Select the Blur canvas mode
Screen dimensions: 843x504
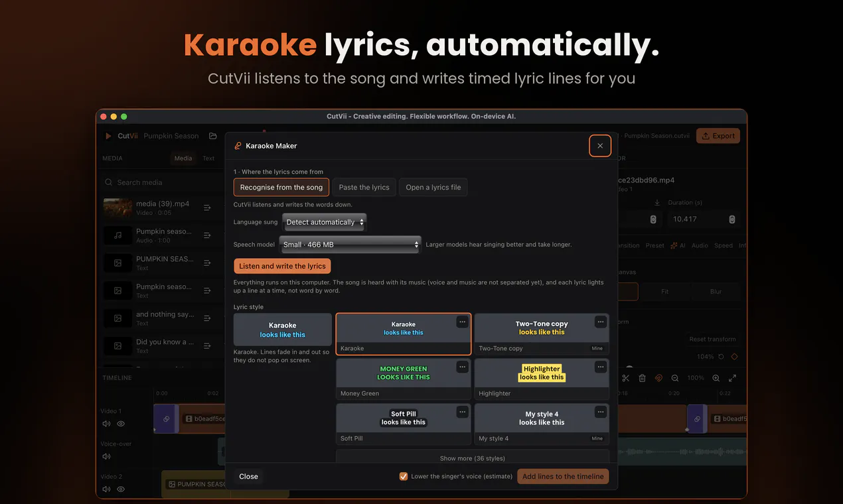point(716,291)
